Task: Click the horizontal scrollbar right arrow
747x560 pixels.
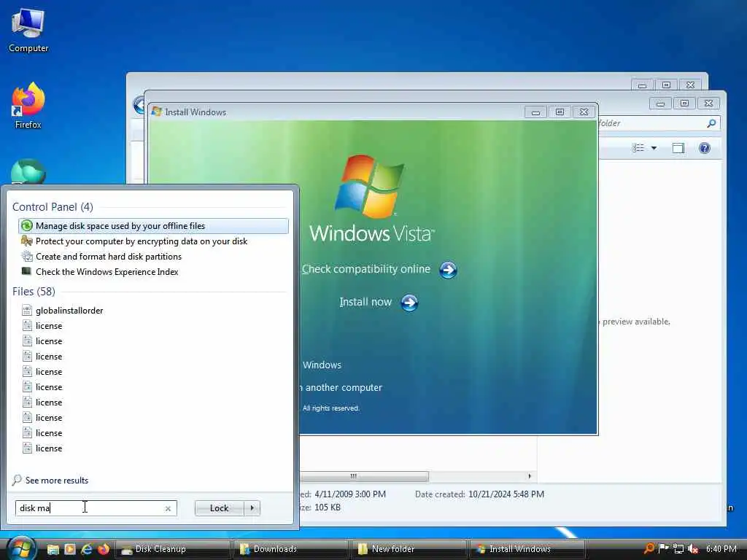Action: pyautogui.click(x=530, y=476)
